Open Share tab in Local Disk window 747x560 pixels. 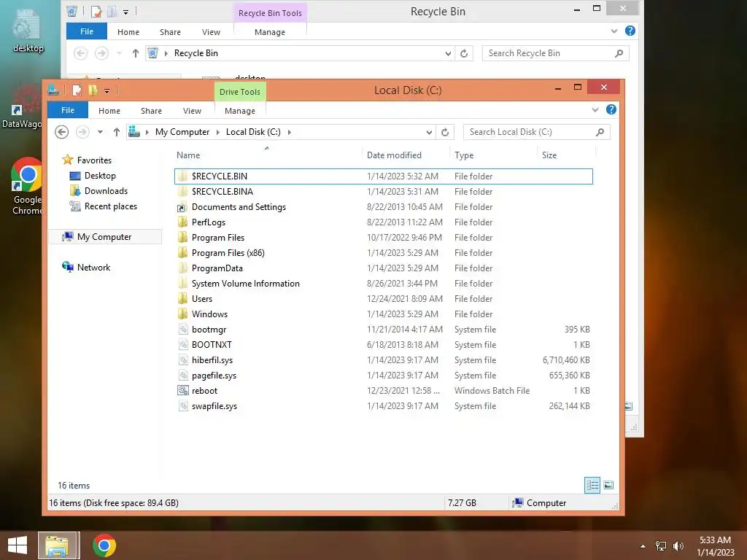[x=151, y=111]
